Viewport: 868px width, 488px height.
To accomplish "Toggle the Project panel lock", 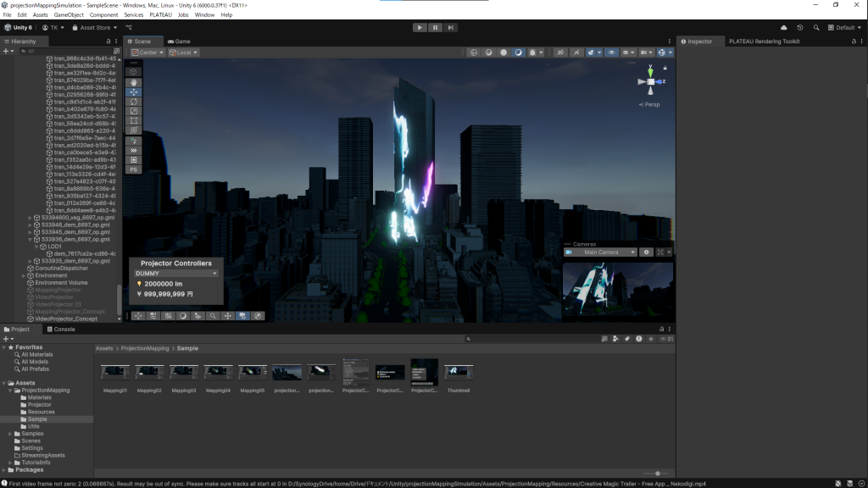I will click(x=661, y=330).
